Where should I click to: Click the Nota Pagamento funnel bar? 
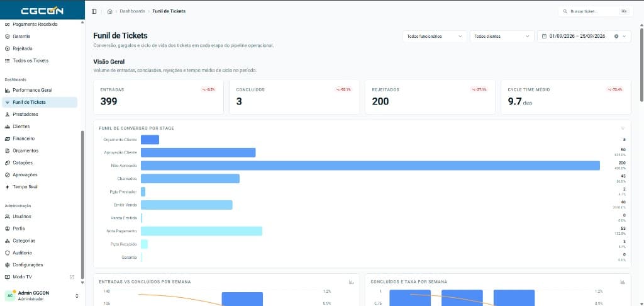click(x=201, y=231)
